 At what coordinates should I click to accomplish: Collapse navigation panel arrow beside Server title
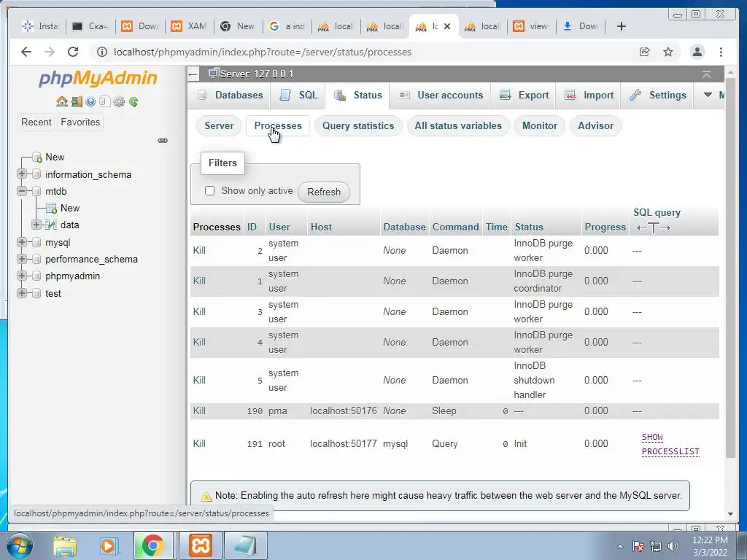coord(193,74)
